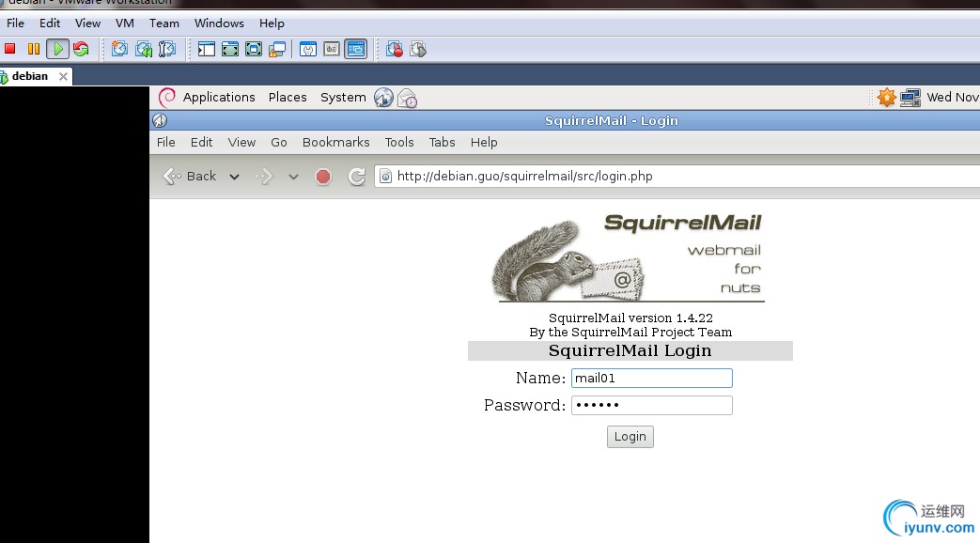Take a snapshot of the virtual machine
Image resolution: width=980 pixels, height=543 pixels.
pyautogui.click(x=119, y=49)
